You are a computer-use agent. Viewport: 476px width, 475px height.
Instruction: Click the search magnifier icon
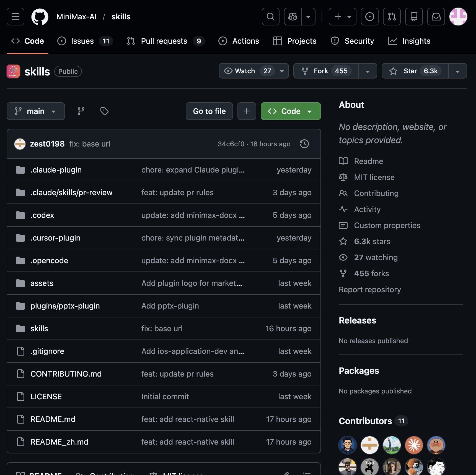[270, 17]
